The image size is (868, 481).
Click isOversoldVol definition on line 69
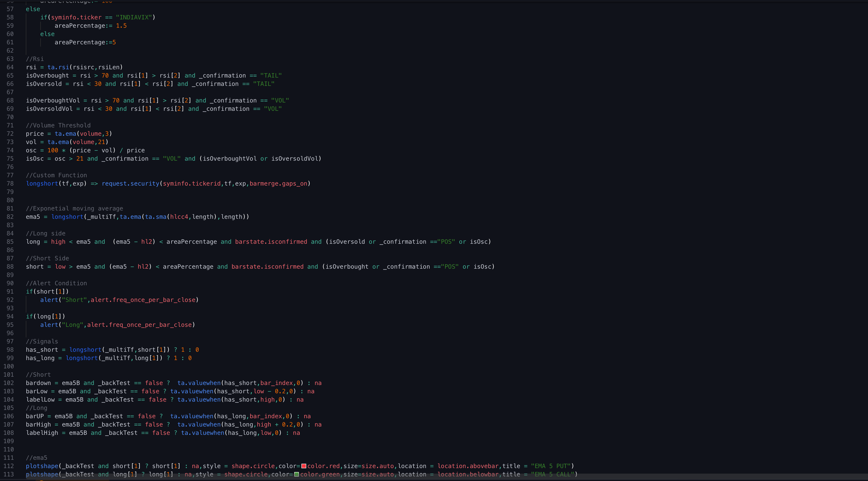coord(49,109)
